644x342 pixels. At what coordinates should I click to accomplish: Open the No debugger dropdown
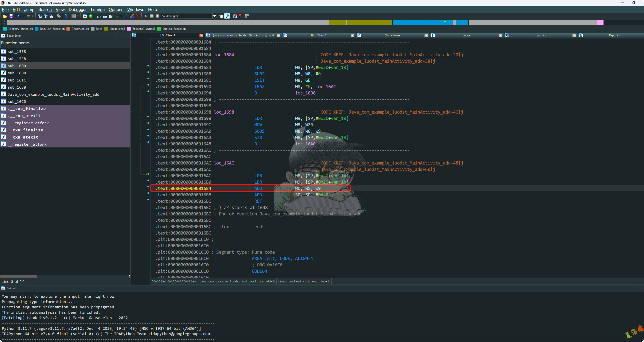(214, 16)
